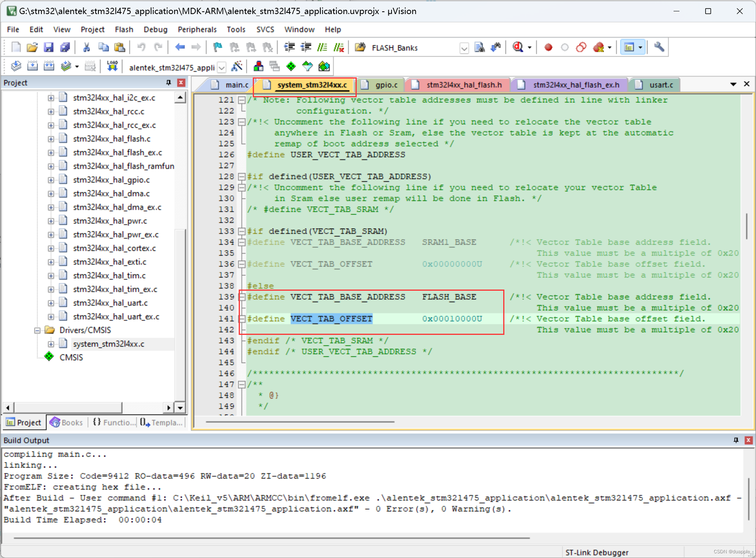Pin the Project panel with pushpin

168,82
